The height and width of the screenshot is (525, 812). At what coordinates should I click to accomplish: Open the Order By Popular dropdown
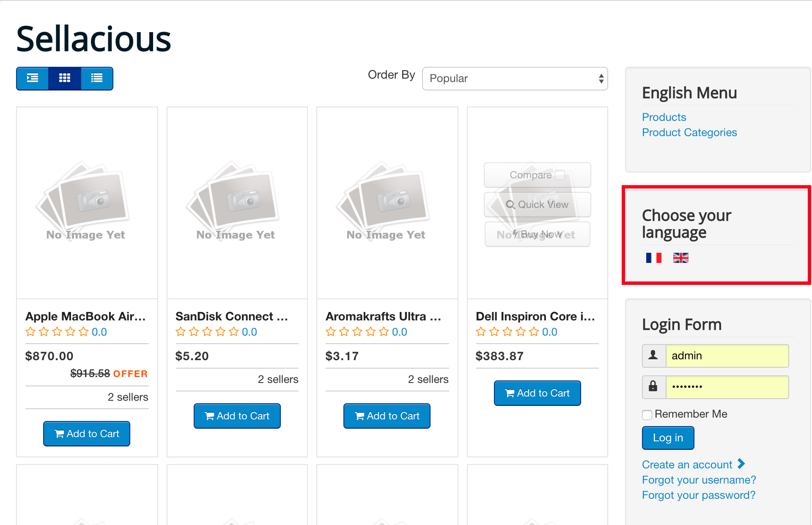(x=515, y=79)
